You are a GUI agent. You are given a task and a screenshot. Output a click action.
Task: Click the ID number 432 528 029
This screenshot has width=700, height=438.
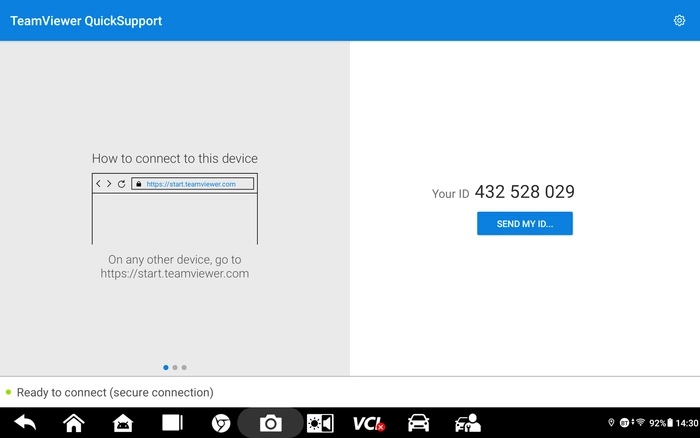[x=525, y=192]
